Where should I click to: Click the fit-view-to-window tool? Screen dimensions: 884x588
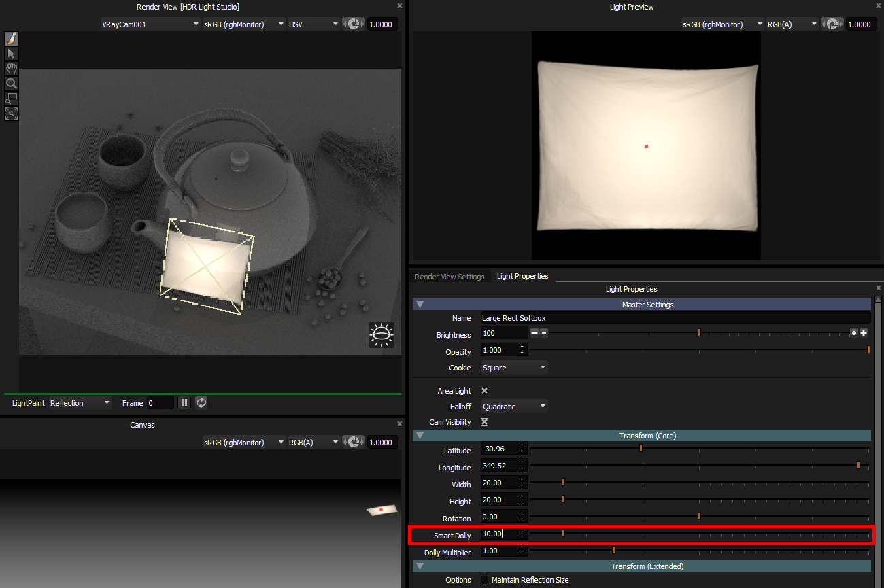pyautogui.click(x=12, y=114)
